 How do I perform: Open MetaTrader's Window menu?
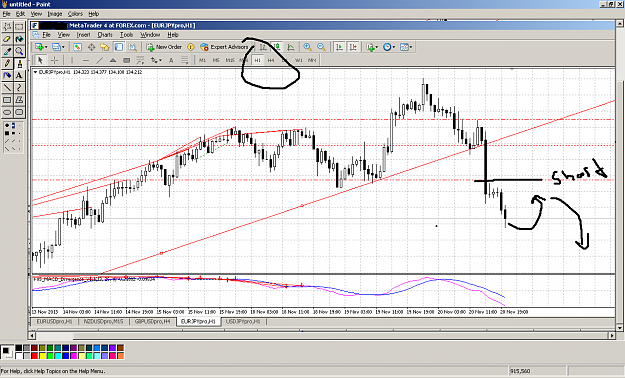[150, 35]
